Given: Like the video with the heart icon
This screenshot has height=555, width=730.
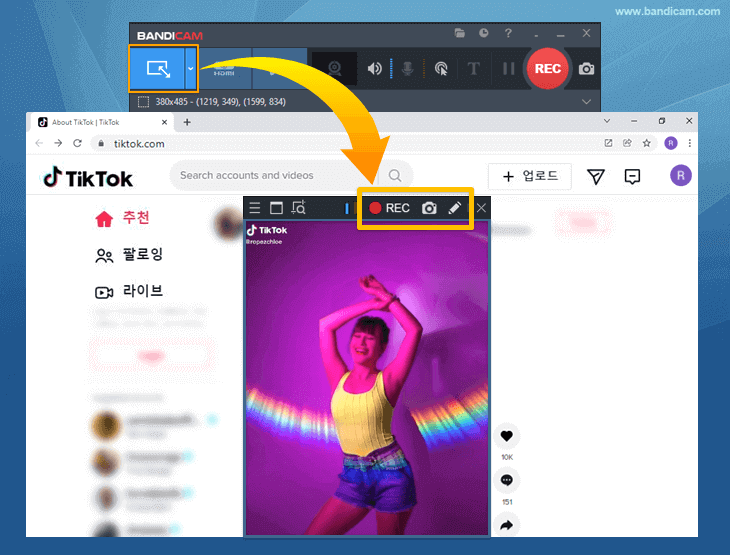Looking at the screenshot, I should pyautogui.click(x=507, y=436).
